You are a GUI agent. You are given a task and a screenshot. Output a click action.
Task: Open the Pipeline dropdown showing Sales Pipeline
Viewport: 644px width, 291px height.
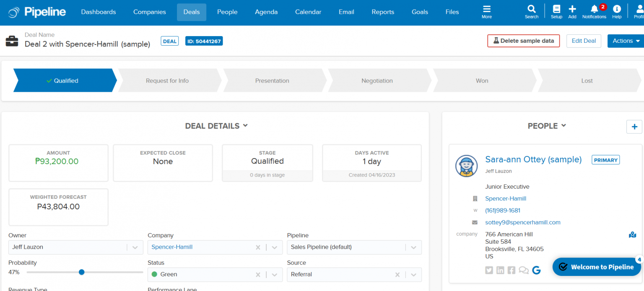click(x=413, y=247)
